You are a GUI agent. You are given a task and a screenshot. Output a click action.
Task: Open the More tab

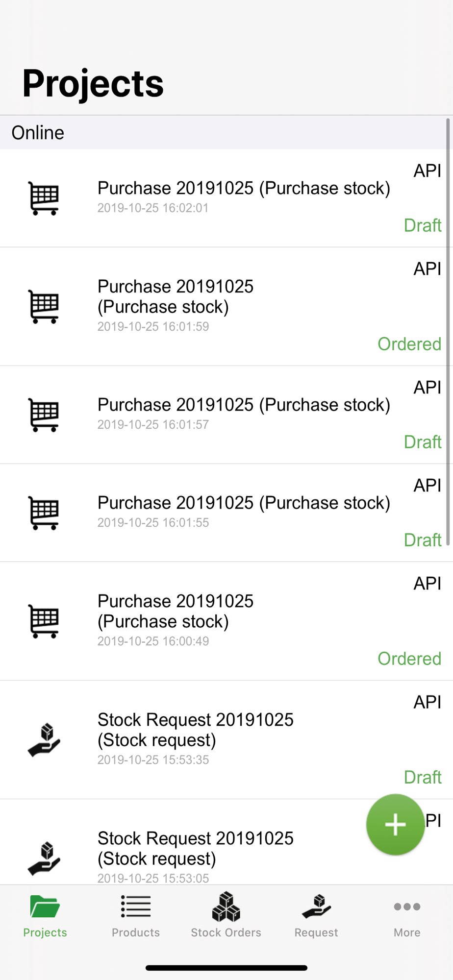pyautogui.click(x=407, y=915)
